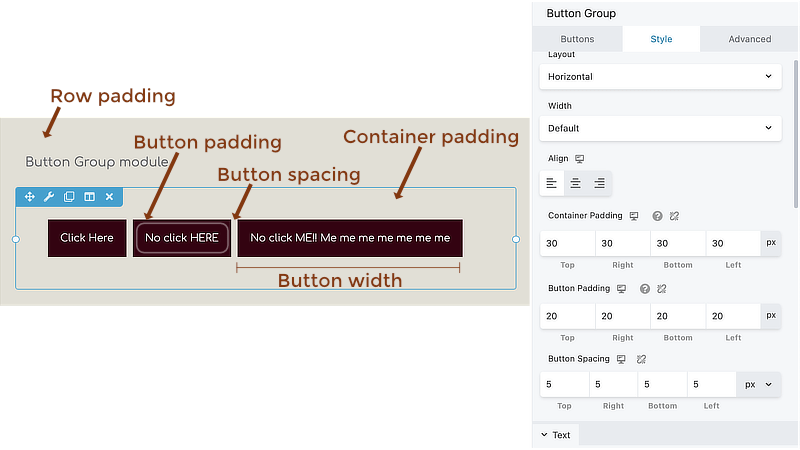
Task: Toggle responsive device icon beside Container Padding
Action: pos(634,216)
